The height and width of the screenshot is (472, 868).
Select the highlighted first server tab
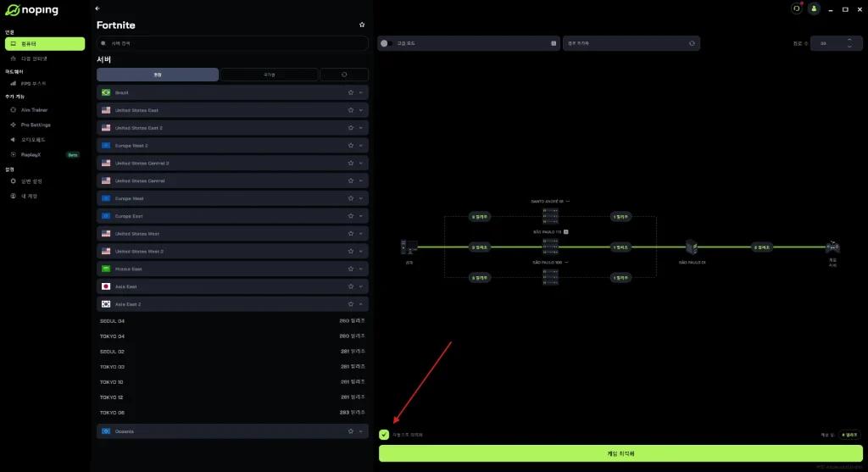pyautogui.click(x=158, y=75)
